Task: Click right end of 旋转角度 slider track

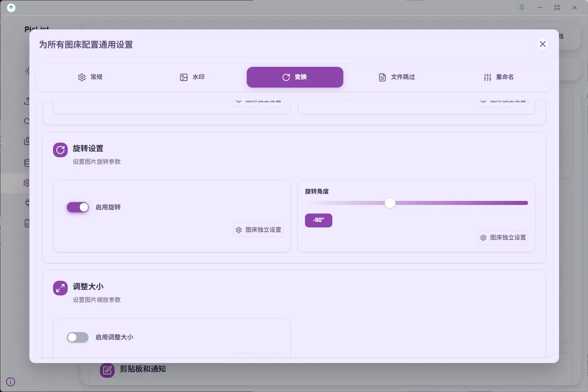Action: [526, 203]
